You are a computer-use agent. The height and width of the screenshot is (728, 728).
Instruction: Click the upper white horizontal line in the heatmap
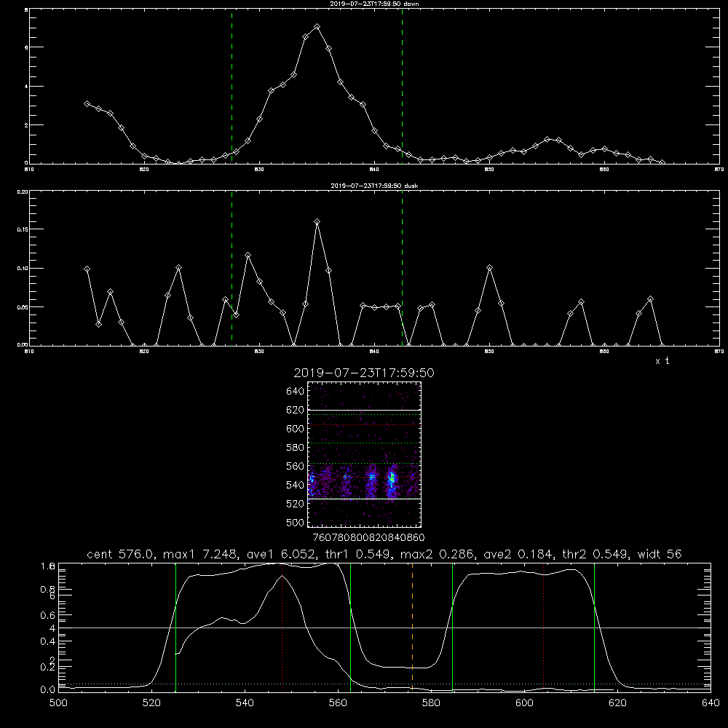364,410
